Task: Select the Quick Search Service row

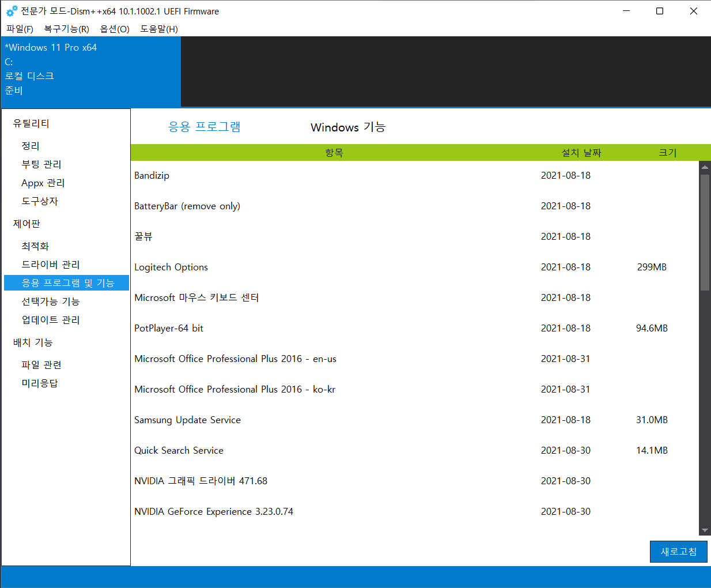Action: click(x=415, y=451)
